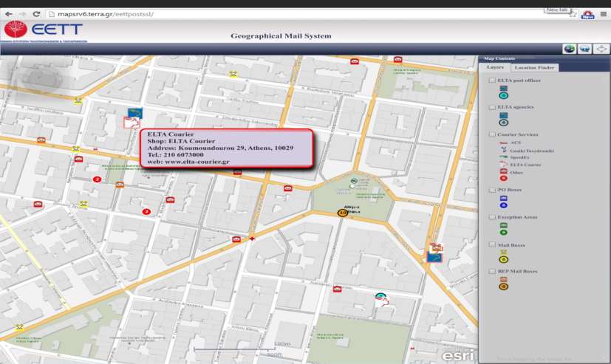Click the 'ACS' legend label
Image resolution: width=611 pixels, height=364 pixels.
tap(516, 143)
